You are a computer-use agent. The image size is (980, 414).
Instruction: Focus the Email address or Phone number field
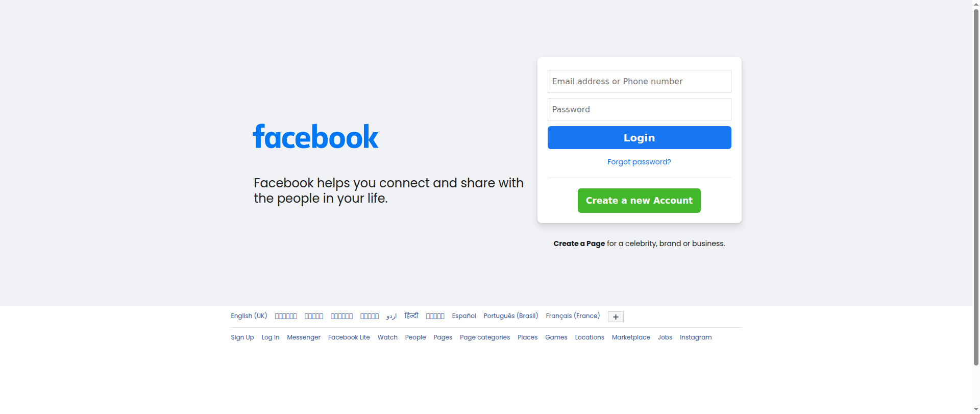coord(639,81)
